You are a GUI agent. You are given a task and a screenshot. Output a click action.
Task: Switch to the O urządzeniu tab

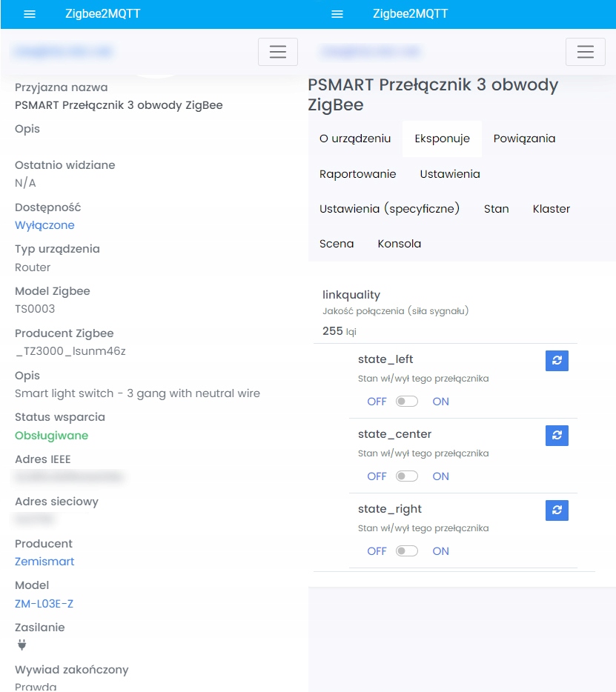point(355,139)
